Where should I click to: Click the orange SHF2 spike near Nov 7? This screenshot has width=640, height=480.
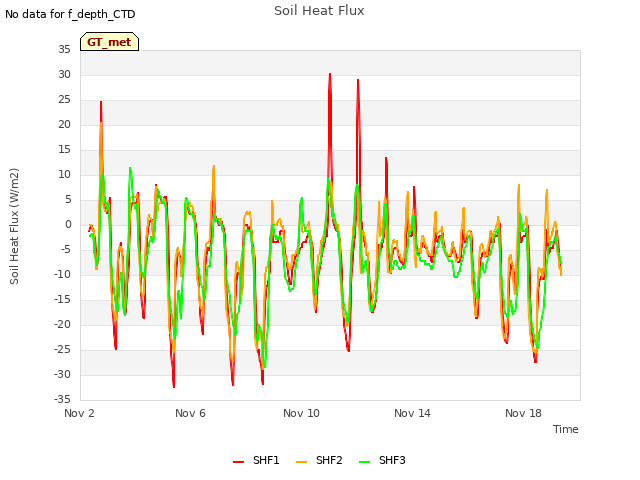pos(213,167)
